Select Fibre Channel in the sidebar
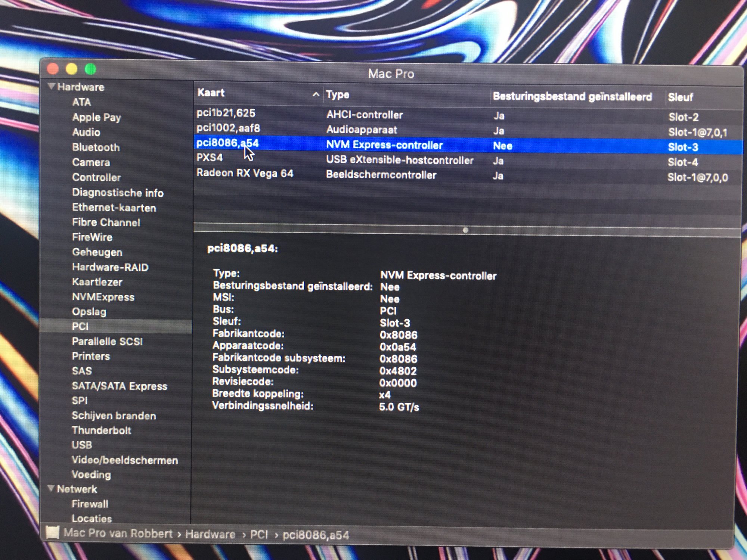 coord(106,222)
